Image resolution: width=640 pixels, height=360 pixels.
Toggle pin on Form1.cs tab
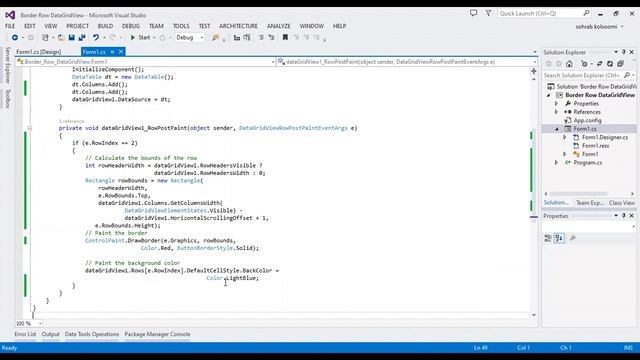point(112,52)
